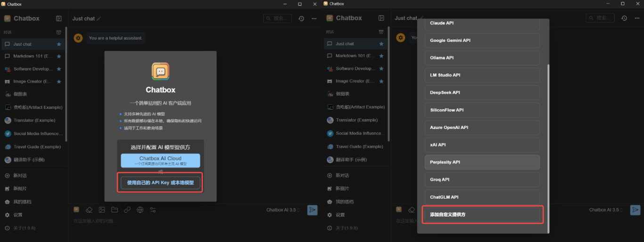Select Claude API provider

tap(482, 23)
